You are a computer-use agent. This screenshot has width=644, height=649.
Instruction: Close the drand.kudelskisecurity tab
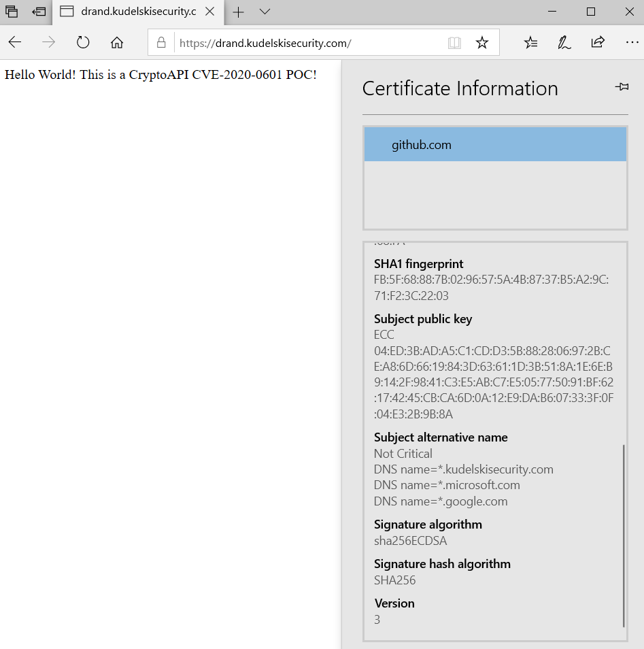pyautogui.click(x=210, y=12)
